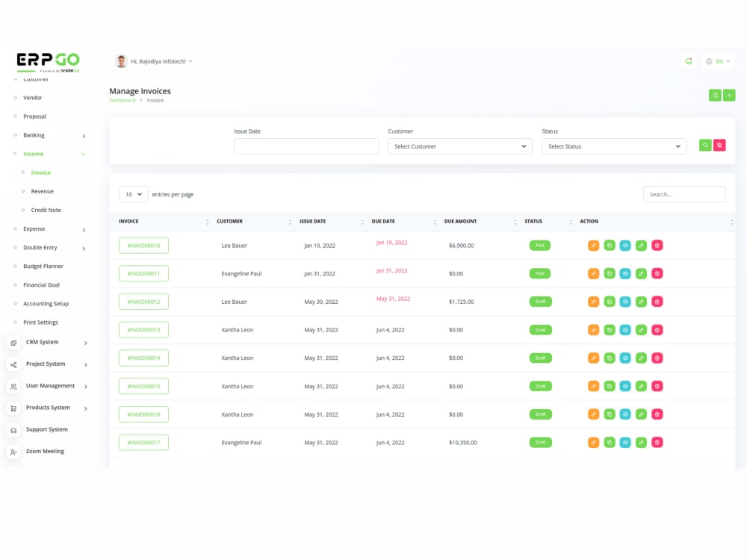Run the invoice filter search with the magnifier icon

click(704, 144)
